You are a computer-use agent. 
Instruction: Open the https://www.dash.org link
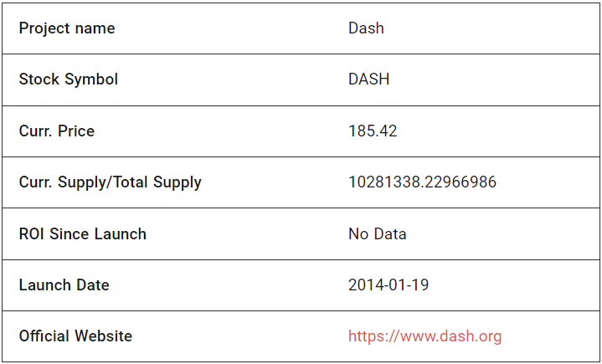tap(424, 336)
